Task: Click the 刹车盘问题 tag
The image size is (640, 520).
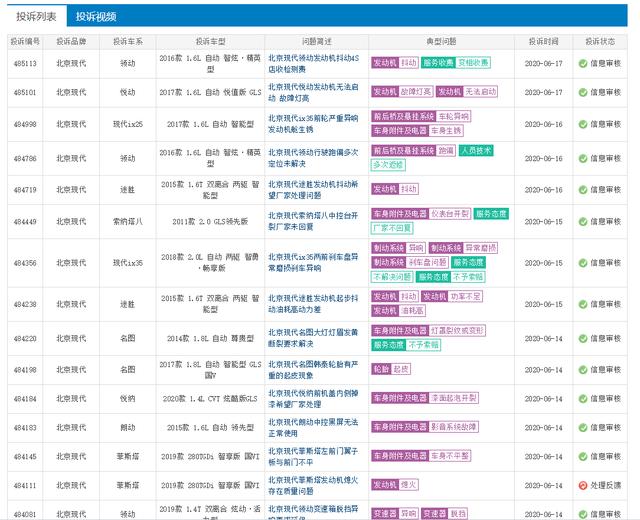Action: coord(427,262)
